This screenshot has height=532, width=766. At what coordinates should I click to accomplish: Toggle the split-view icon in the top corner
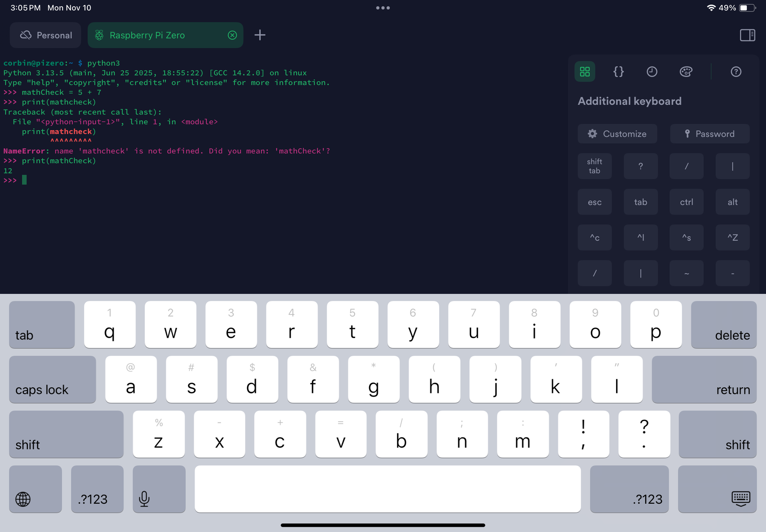point(747,35)
